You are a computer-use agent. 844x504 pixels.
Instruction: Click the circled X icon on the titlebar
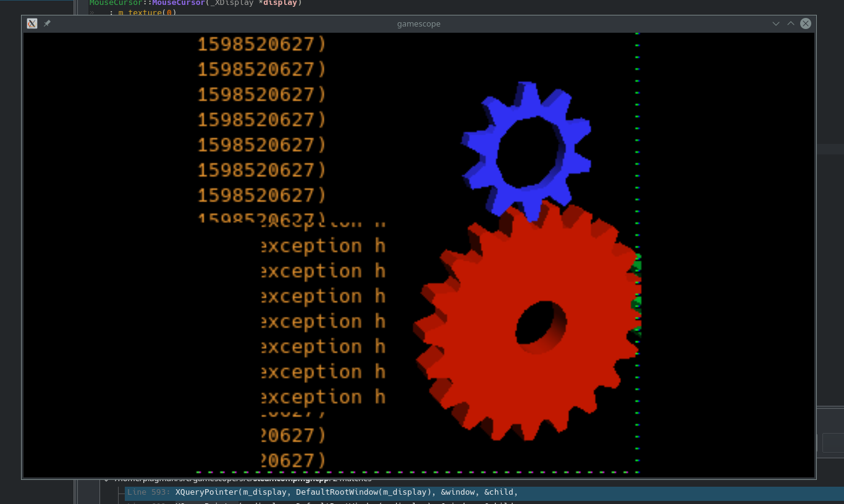point(806,23)
